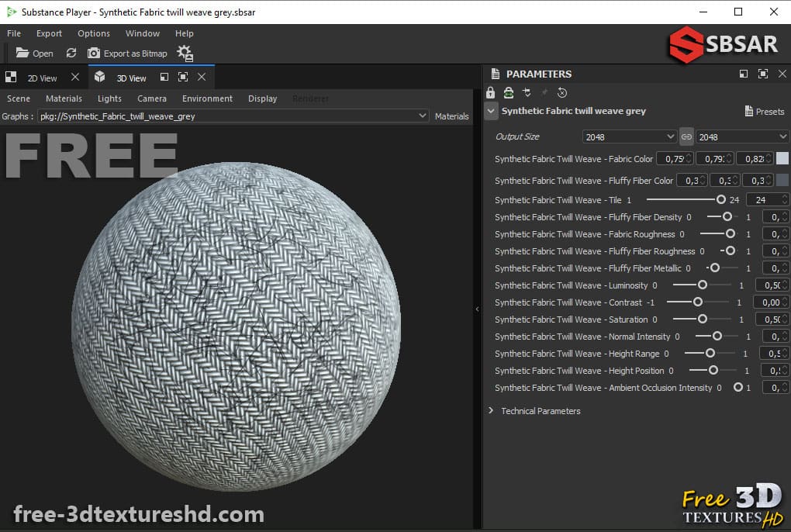Click the Saturation slider handle
The image size is (791, 532).
click(x=703, y=319)
